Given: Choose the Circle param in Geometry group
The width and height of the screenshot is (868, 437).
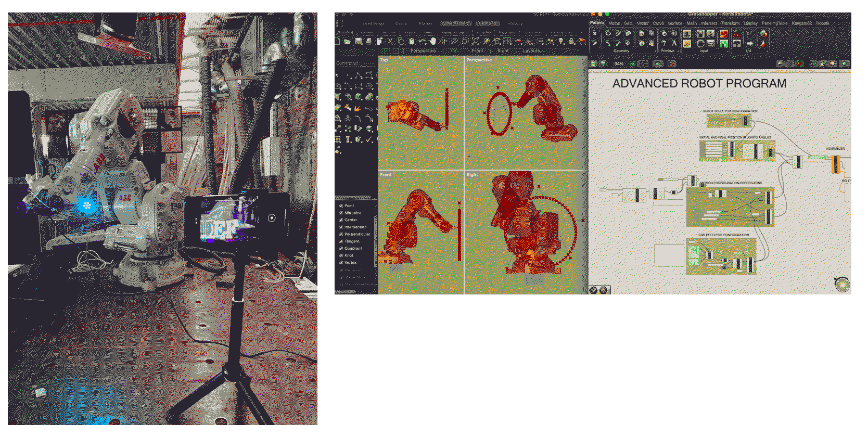Looking at the screenshot, I should (x=608, y=33).
